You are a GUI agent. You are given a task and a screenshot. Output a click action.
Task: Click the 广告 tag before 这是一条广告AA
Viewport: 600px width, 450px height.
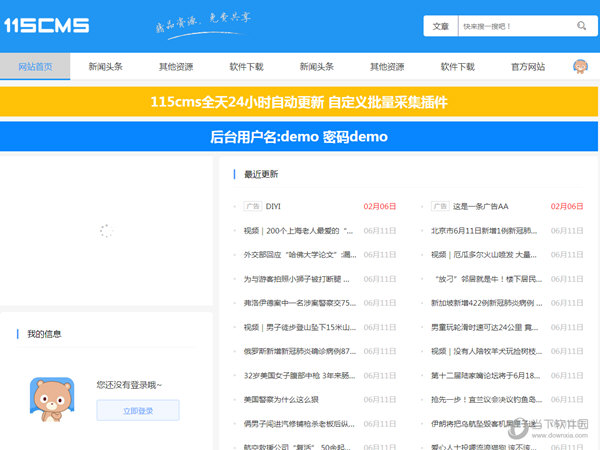coord(440,207)
